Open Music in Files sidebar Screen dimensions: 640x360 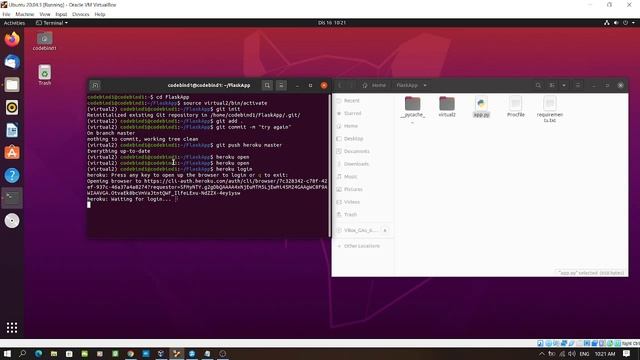tap(363, 176)
